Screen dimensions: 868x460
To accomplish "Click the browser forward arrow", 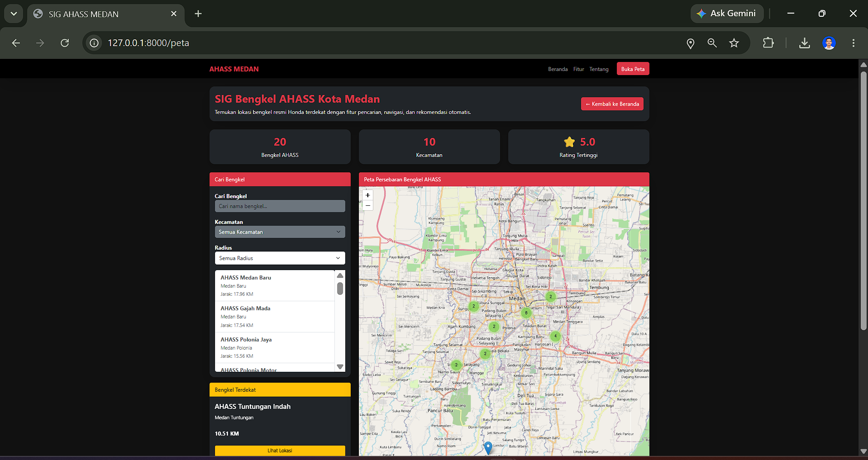I will (x=40, y=43).
